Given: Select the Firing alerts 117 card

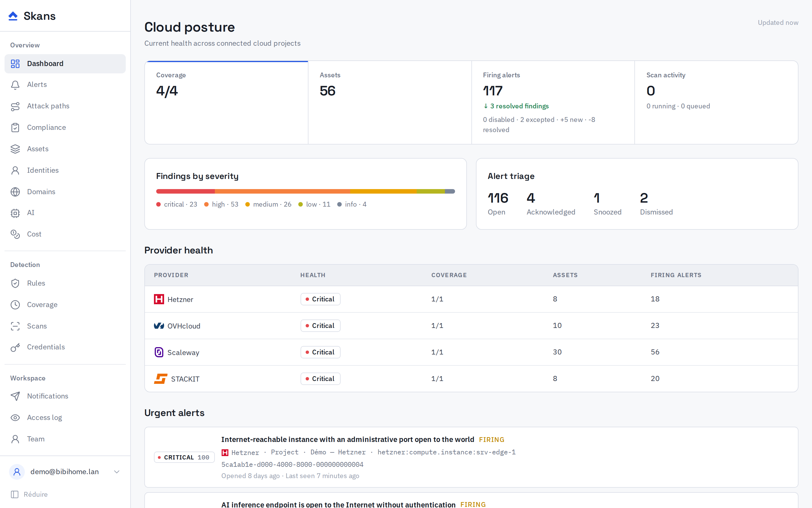Looking at the screenshot, I should [x=553, y=102].
